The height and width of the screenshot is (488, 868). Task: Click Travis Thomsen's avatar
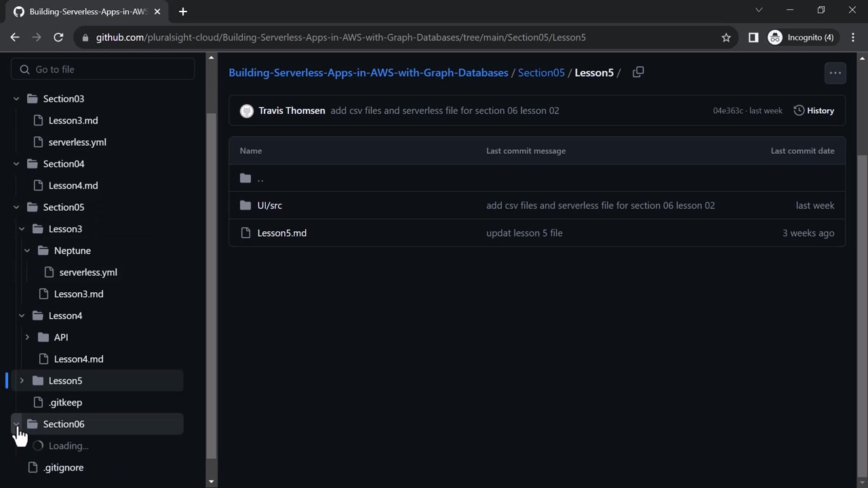pos(247,110)
